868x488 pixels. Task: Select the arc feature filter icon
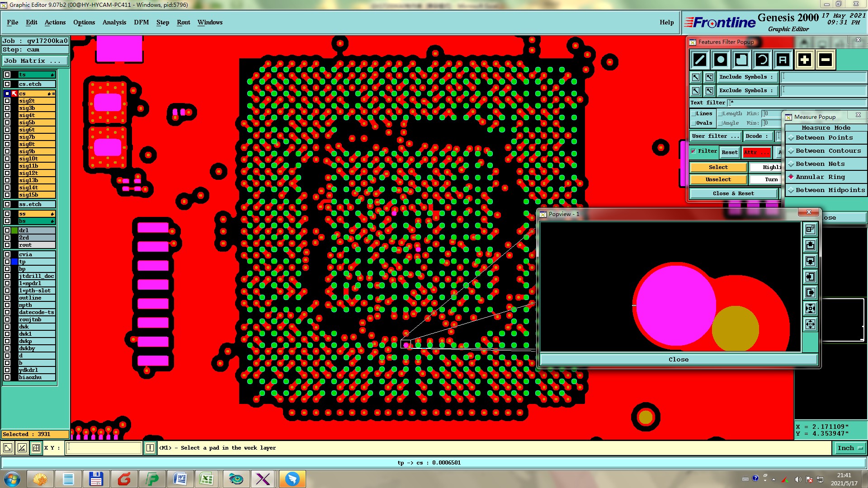pyautogui.click(x=762, y=60)
